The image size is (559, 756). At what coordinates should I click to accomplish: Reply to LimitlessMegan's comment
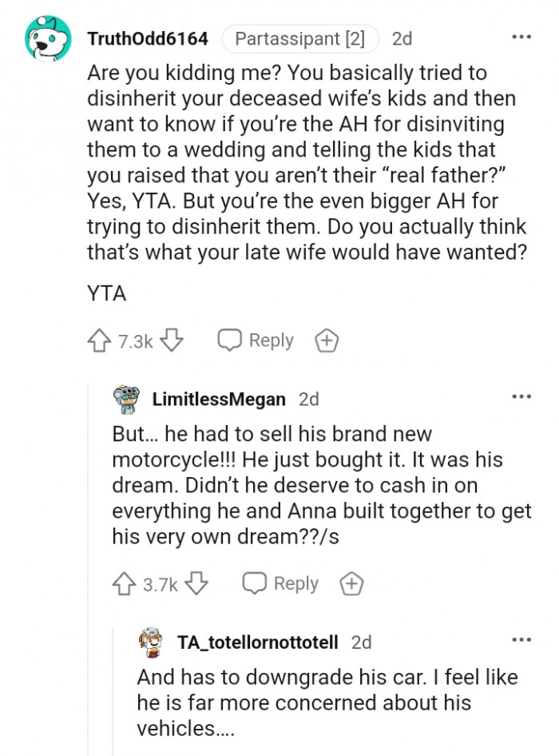point(280,584)
